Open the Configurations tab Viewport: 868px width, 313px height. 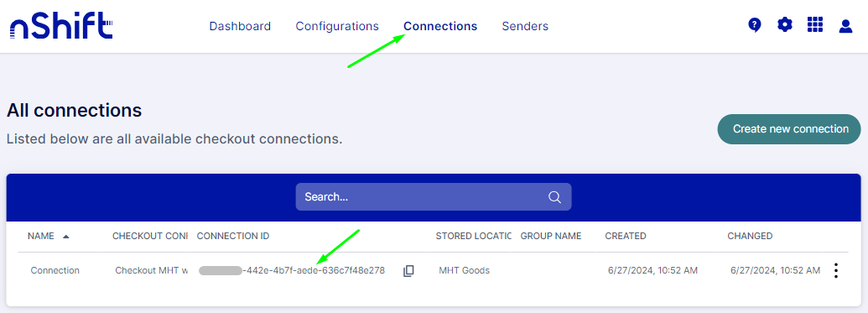(337, 26)
